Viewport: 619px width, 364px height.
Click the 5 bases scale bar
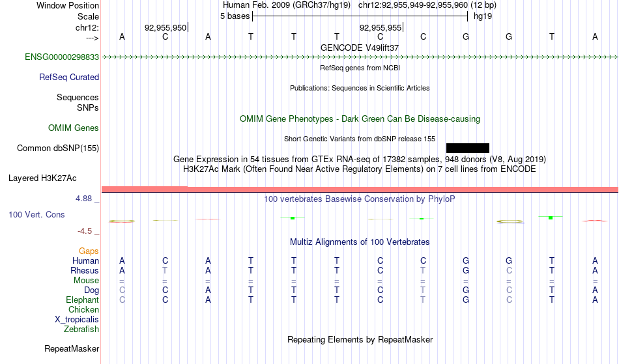pos(360,16)
